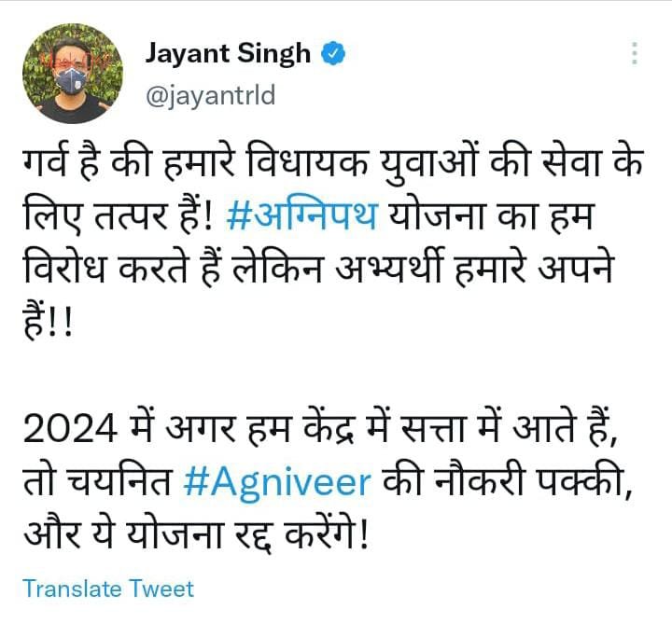This screenshot has height=623, width=672.
Task: Click the display name Jayant Singh
Action: tap(228, 54)
